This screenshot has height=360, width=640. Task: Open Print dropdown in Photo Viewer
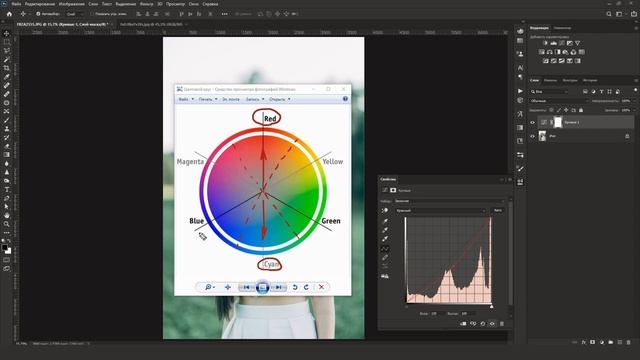(x=208, y=99)
